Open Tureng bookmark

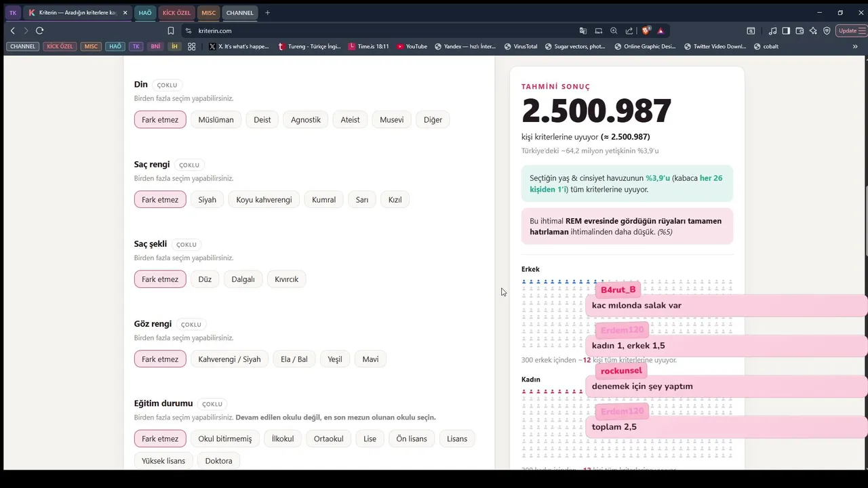coord(310,47)
